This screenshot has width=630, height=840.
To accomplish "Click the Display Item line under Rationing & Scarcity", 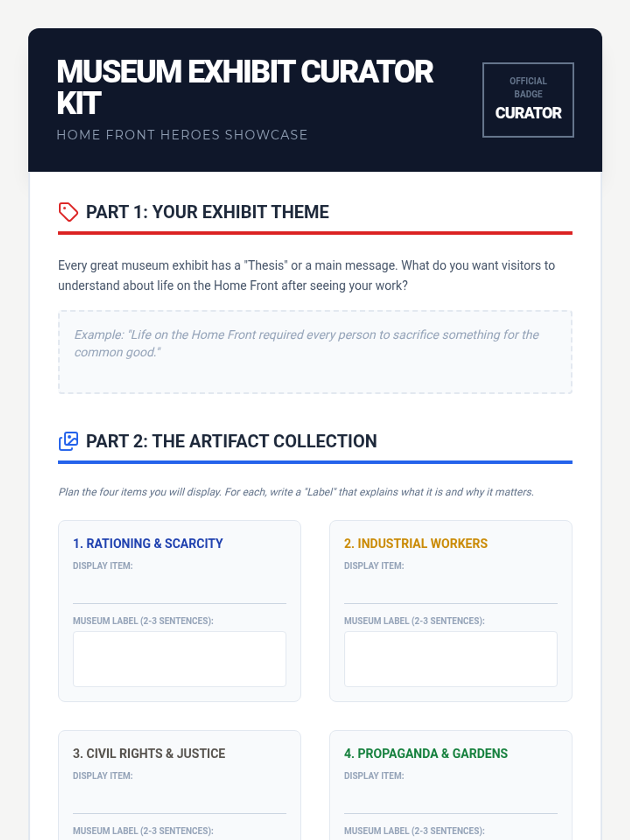I will point(180,589).
